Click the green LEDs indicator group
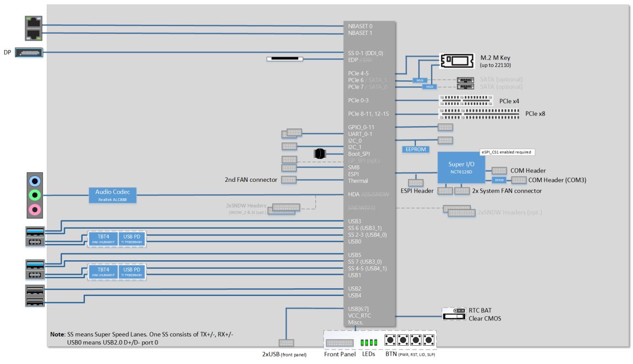 click(369, 342)
